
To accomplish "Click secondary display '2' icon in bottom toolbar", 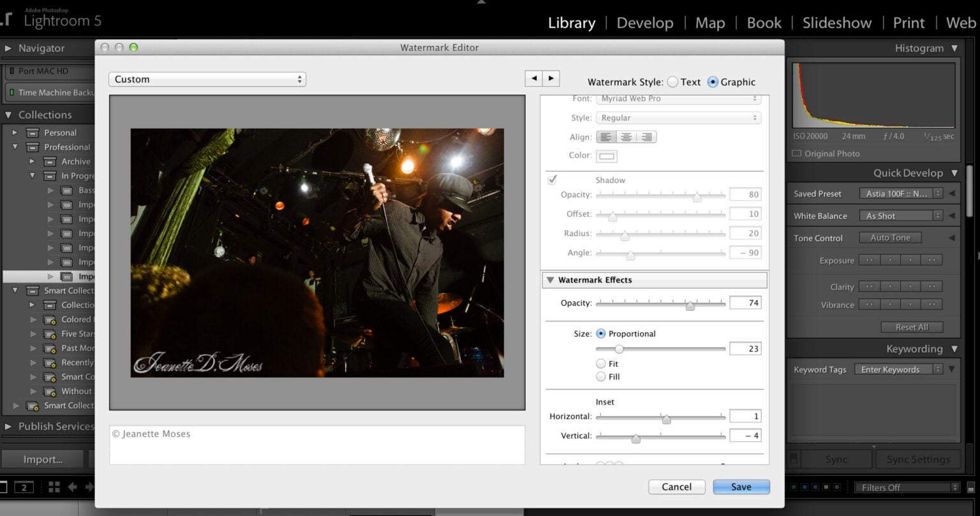I will pyautogui.click(x=24, y=487).
